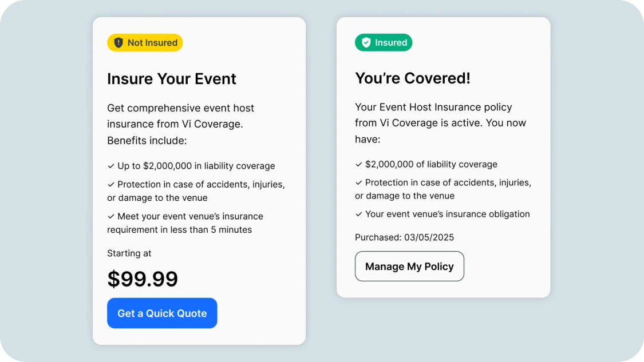Viewport: 644px width, 362px height.
Task: Expand the You're Covered policy details
Action: coord(443,157)
